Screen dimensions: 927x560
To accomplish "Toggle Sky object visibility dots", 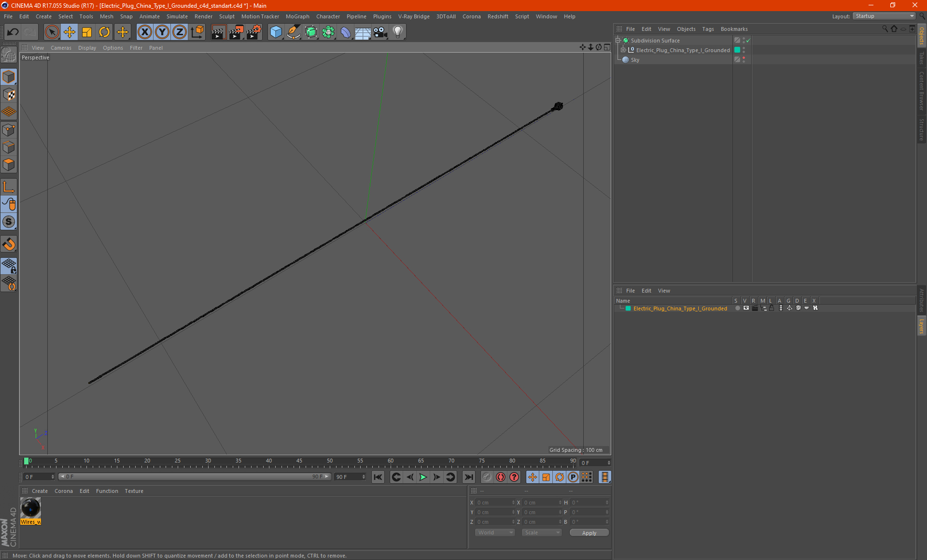I will (x=744, y=60).
